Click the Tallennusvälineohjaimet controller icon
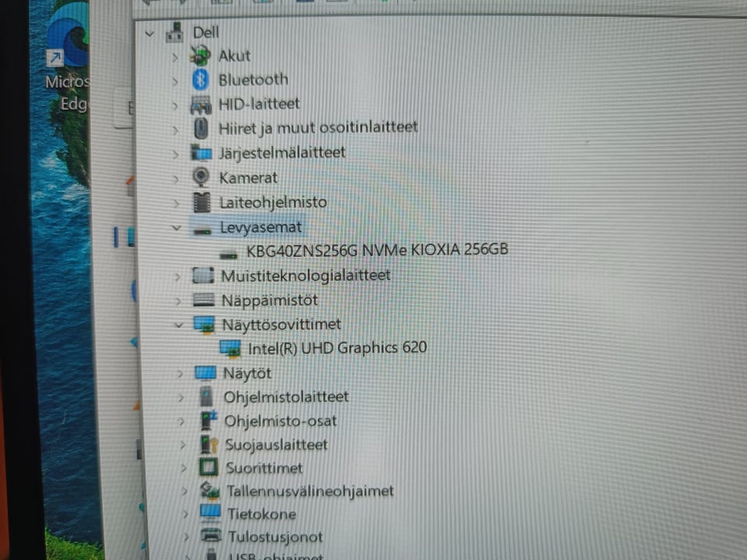The image size is (747, 560). 210,491
